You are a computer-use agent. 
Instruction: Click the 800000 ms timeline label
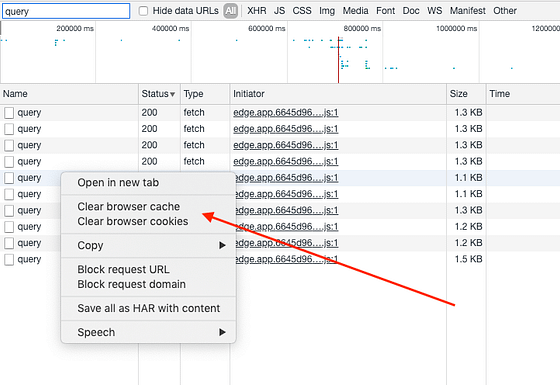tap(362, 29)
